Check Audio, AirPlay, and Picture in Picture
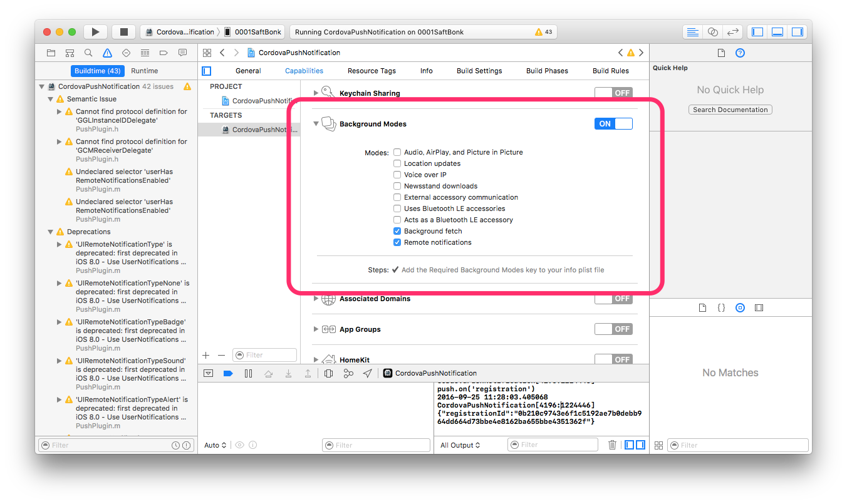847x504 pixels. (x=397, y=152)
